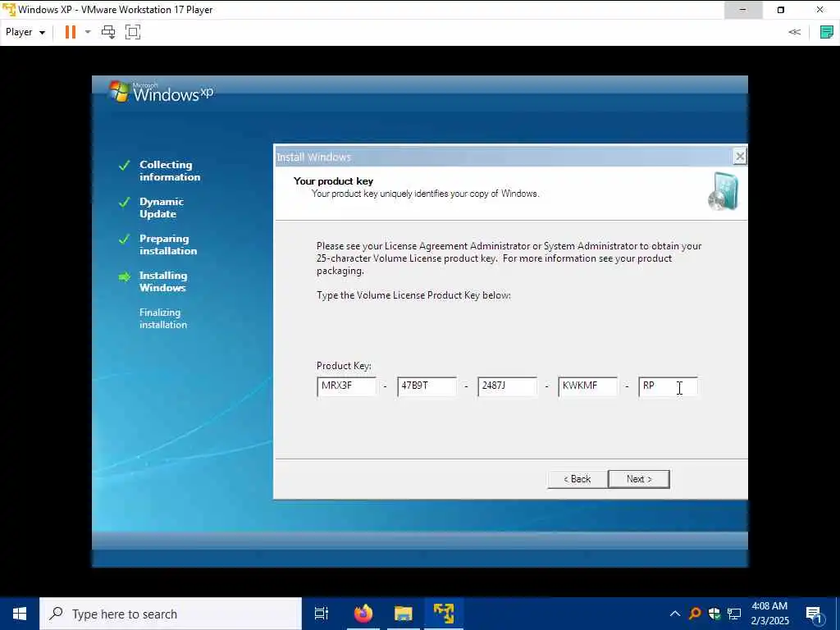Maximize the VMware Player window
Image resolution: width=840 pixels, height=630 pixels.
click(x=781, y=10)
